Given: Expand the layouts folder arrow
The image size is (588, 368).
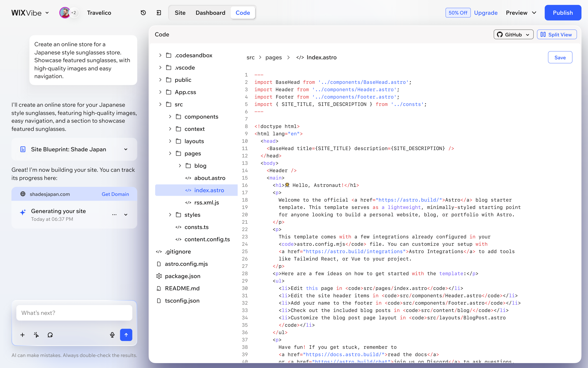Looking at the screenshot, I should (x=170, y=141).
